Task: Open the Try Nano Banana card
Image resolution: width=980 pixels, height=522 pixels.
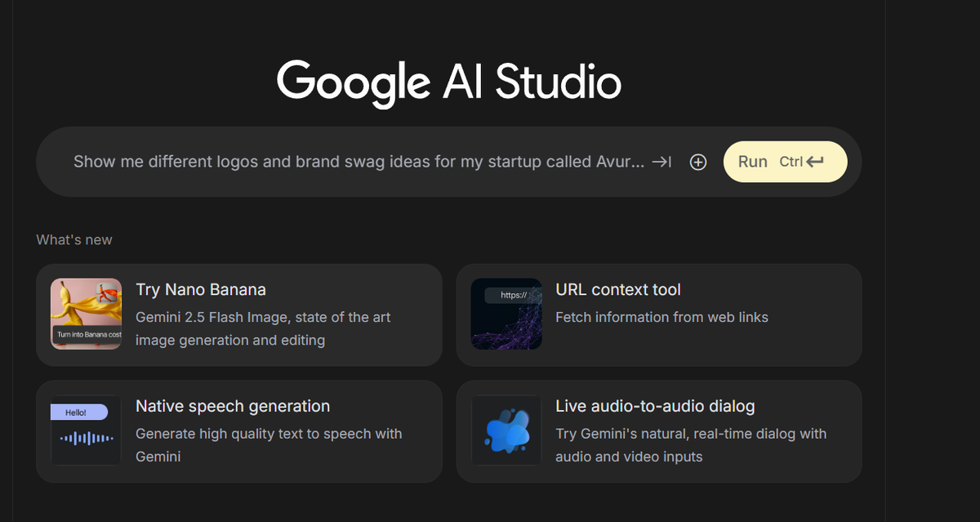Action: point(239,315)
